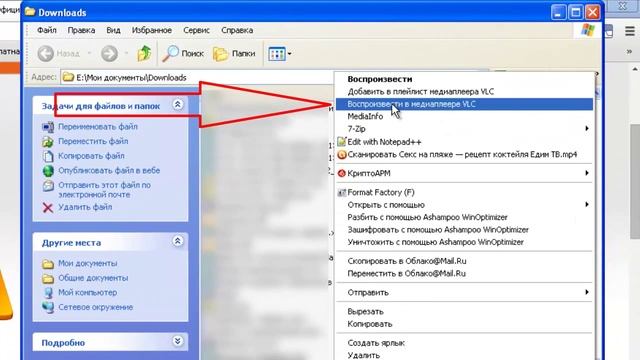Expand the Подробно panel
Image resolution: width=640 pixels, height=360 pixels.
click(178, 341)
